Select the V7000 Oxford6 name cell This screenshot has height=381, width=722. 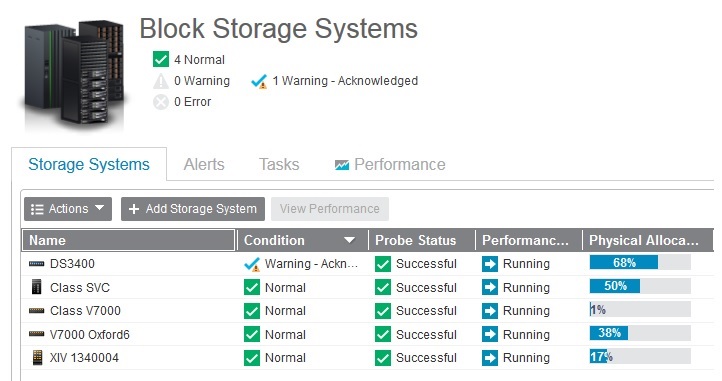click(129, 334)
